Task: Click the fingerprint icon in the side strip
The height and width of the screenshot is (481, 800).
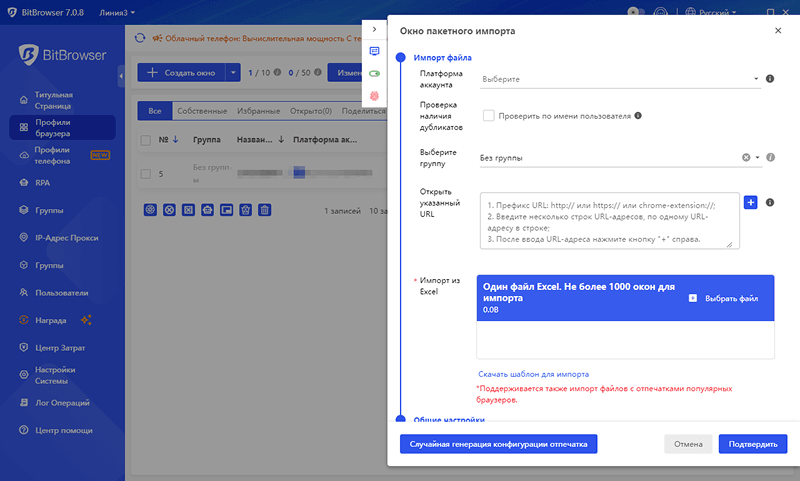Action: 375,96
